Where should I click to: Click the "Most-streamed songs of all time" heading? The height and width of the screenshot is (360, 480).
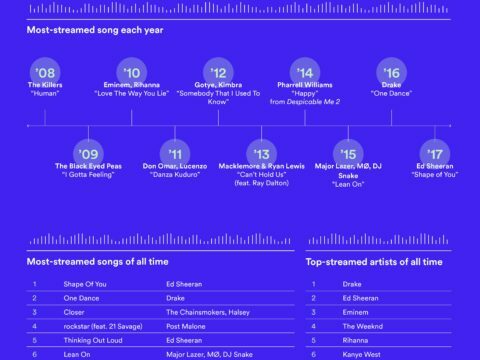tap(97, 262)
